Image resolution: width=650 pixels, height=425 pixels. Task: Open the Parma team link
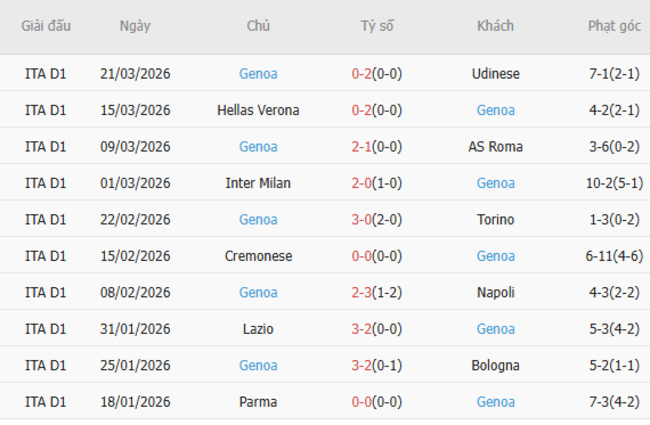(258, 402)
